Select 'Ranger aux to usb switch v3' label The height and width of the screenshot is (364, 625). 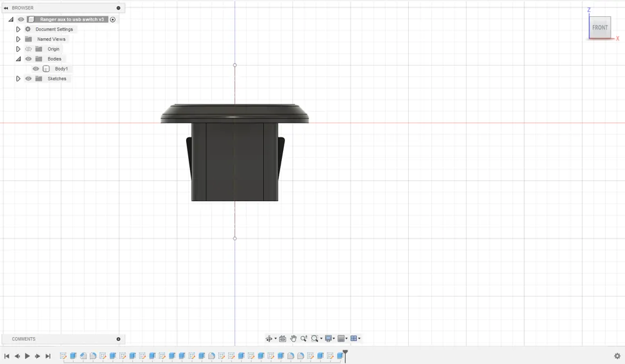click(x=72, y=19)
